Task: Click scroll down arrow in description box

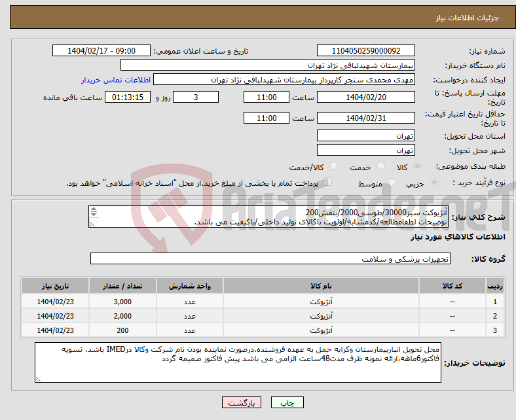Action: 94,214
